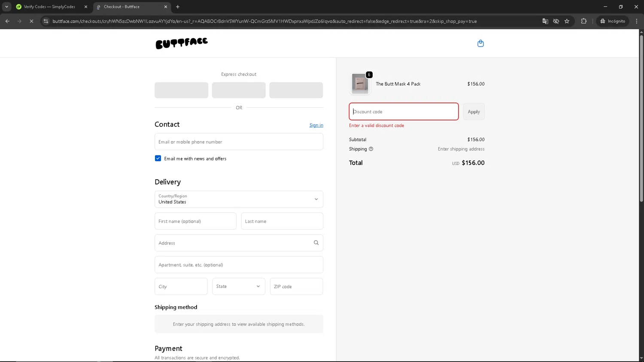Stop page loading with X button
The width and height of the screenshot is (644, 362).
pos(31,21)
